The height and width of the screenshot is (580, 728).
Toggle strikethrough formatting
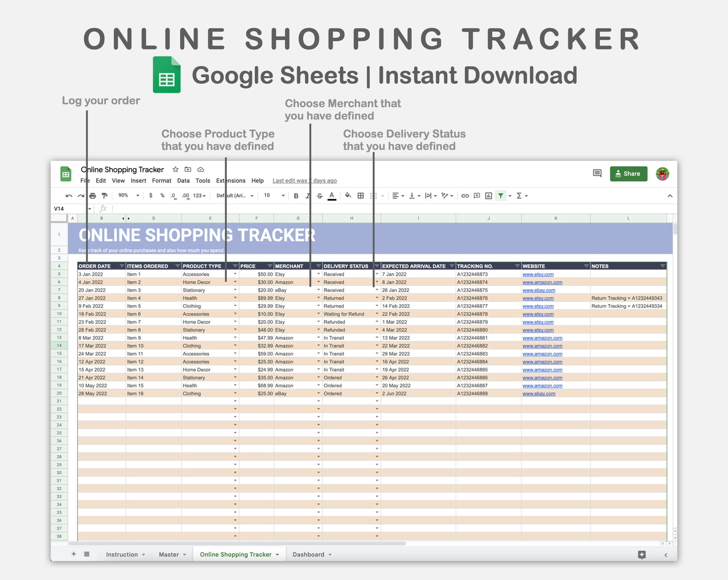(x=319, y=196)
